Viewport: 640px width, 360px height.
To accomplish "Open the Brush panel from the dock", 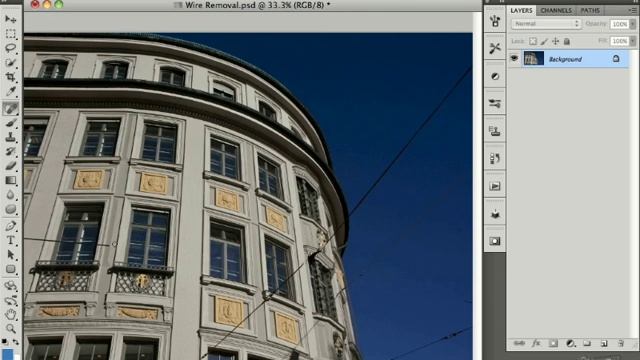I will click(x=495, y=21).
